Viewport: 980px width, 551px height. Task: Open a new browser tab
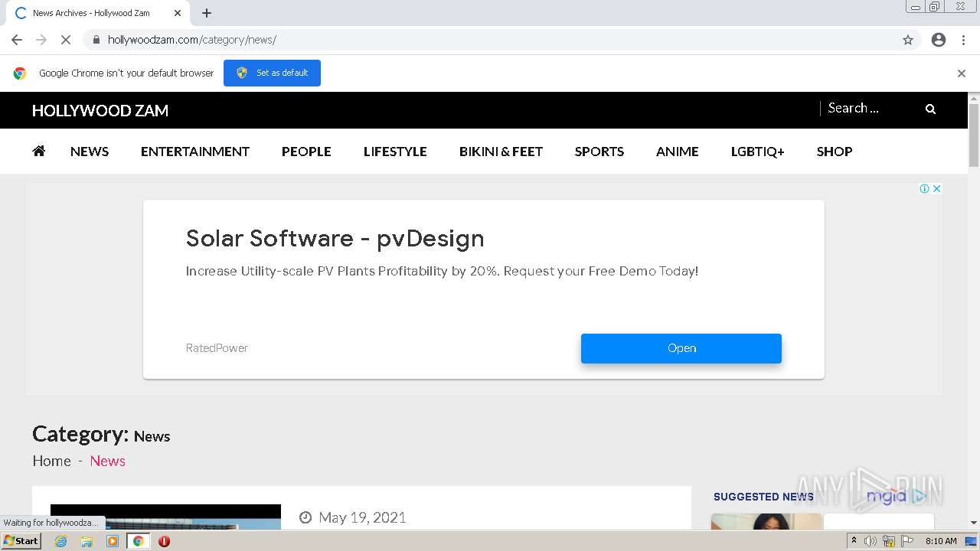(207, 13)
